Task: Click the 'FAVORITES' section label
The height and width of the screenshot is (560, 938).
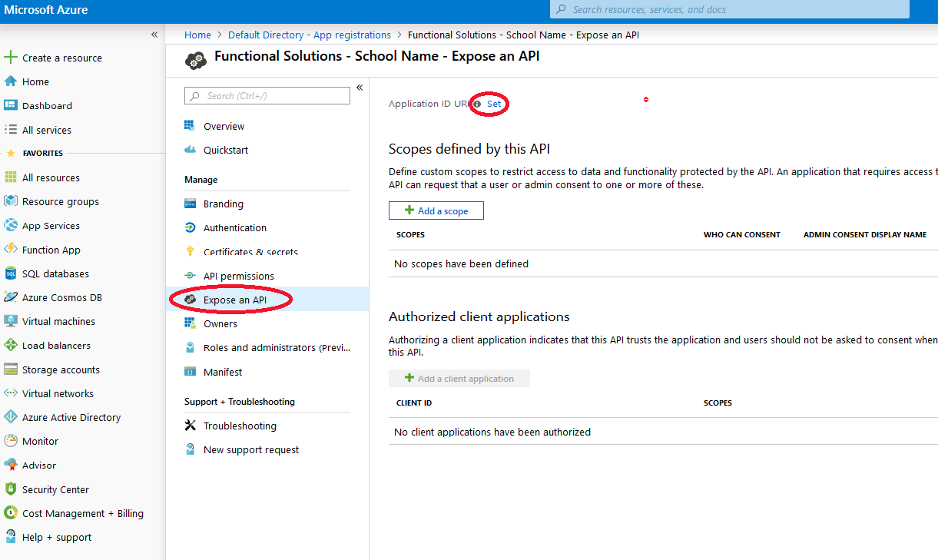Action: click(x=43, y=153)
